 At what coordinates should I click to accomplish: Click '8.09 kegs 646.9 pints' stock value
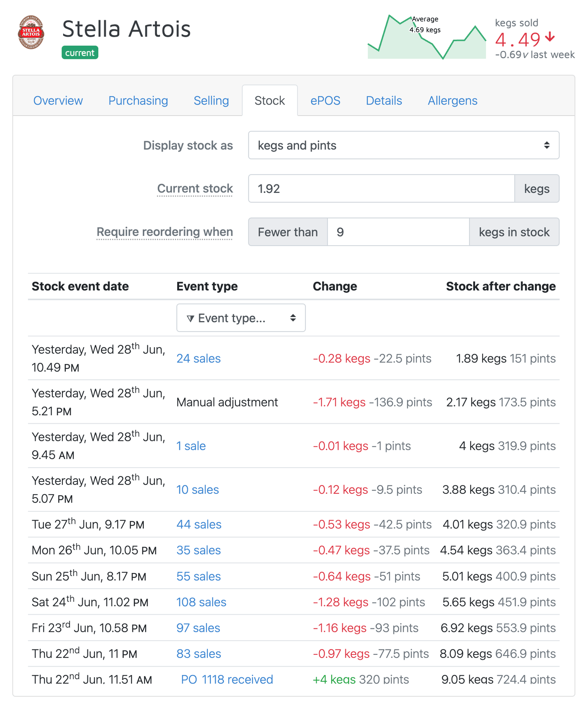tap(498, 654)
